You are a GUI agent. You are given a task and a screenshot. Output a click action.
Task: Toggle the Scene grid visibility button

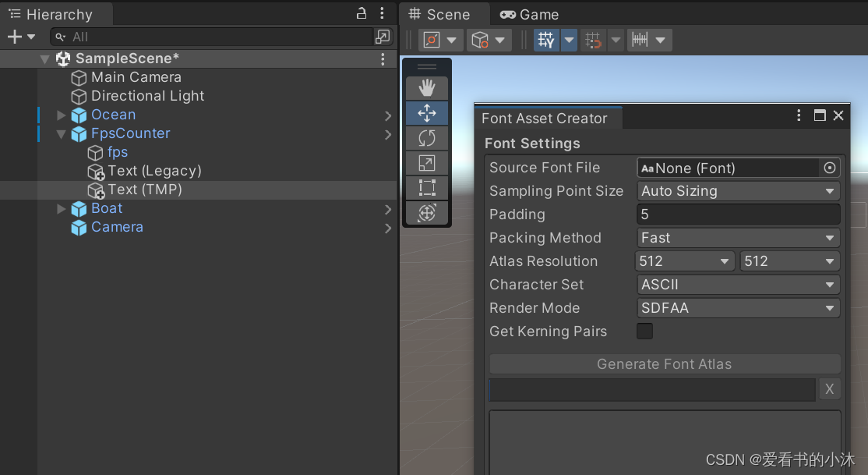point(545,40)
